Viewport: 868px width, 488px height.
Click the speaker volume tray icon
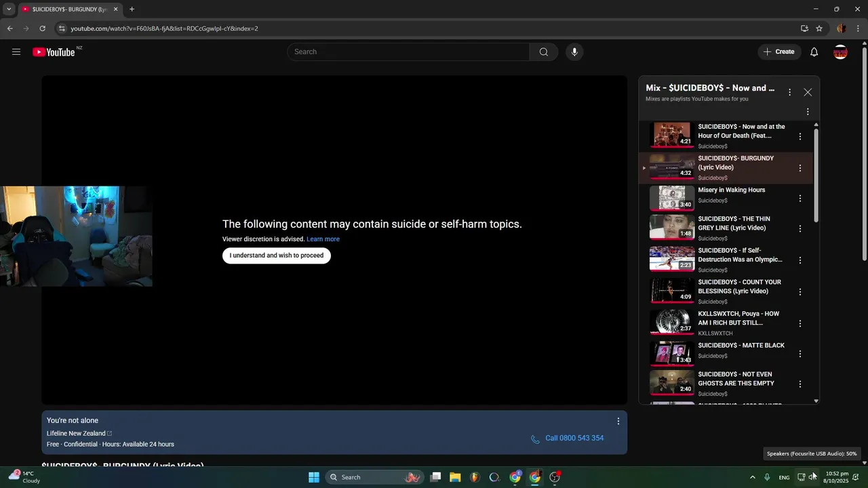click(x=812, y=477)
